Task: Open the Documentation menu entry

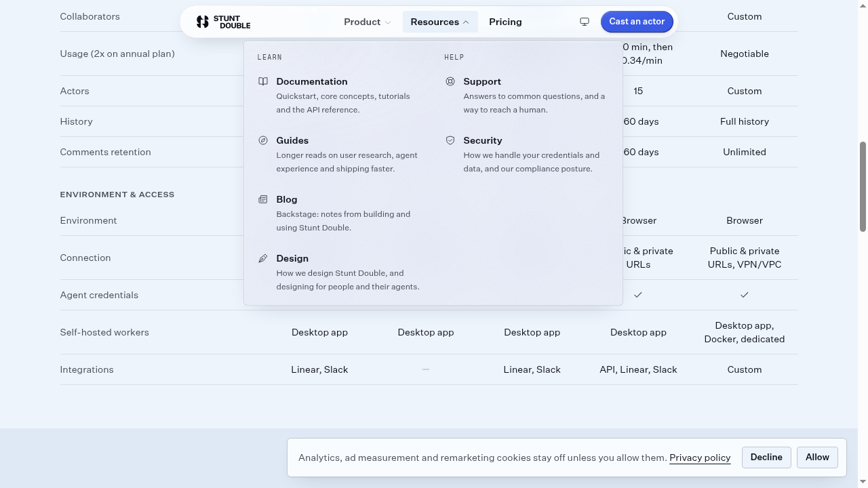Action: (340, 95)
